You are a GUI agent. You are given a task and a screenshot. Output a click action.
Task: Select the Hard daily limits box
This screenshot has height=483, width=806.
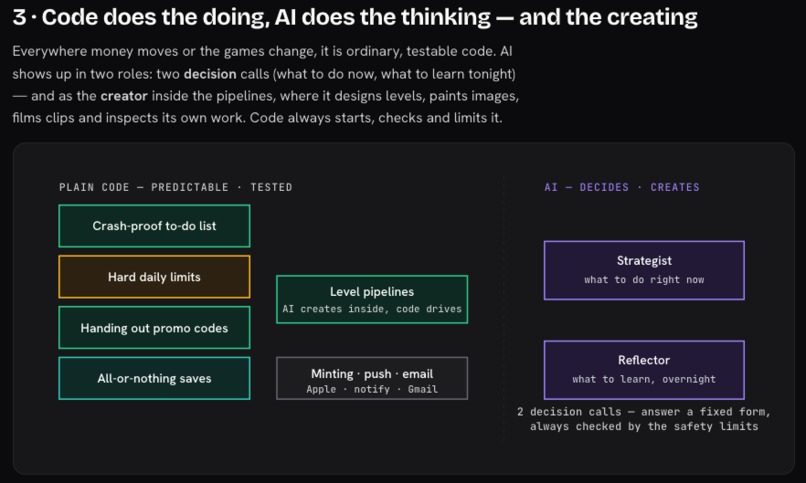point(154,277)
